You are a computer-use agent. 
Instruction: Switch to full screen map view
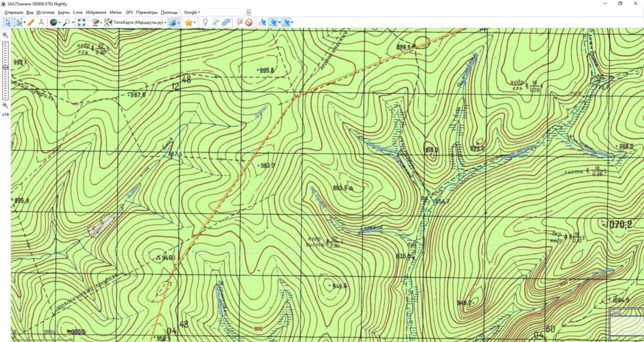click(81, 22)
